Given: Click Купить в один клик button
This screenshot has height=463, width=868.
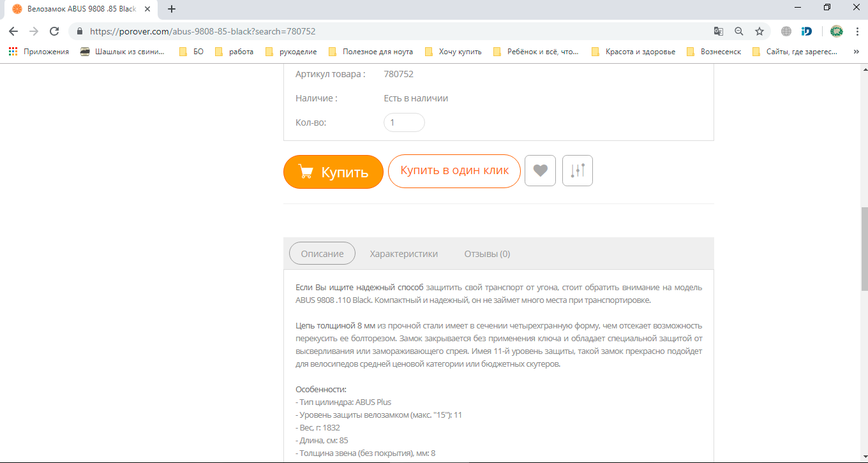Looking at the screenshot, I should [454, 171].
